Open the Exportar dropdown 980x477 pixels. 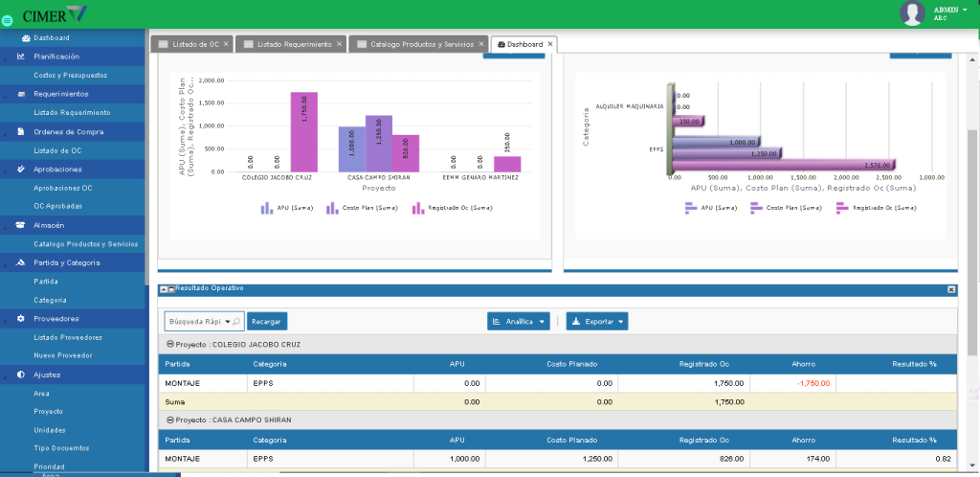[x=597, y=322]
